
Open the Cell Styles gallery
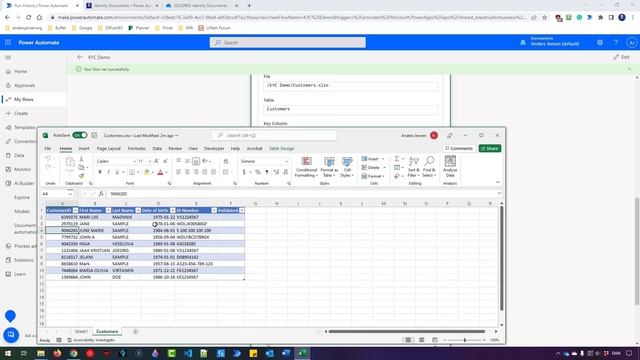coord(347,167)
